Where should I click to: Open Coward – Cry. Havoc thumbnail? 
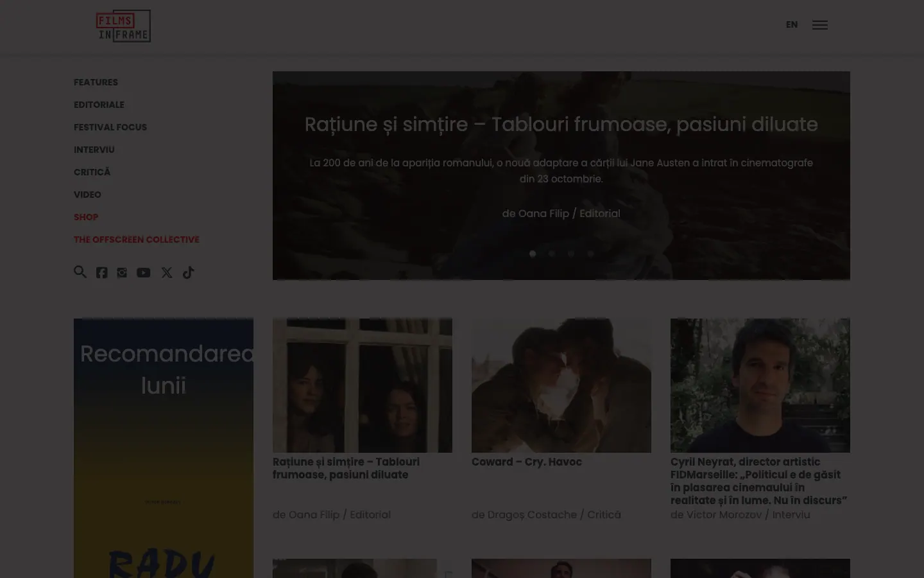(561, 385)
